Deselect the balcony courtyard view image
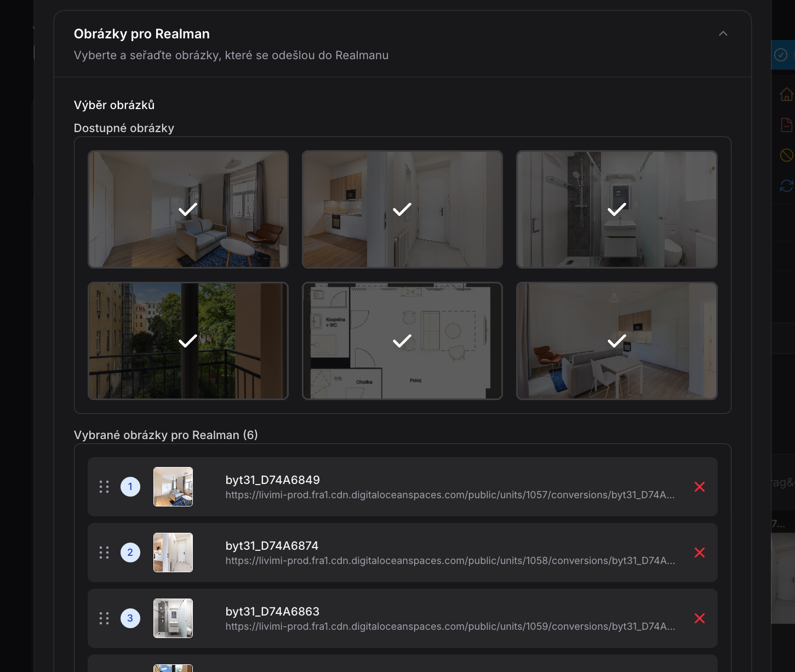The width and height of the screenshot is (795, 672). tap(188, 341)
